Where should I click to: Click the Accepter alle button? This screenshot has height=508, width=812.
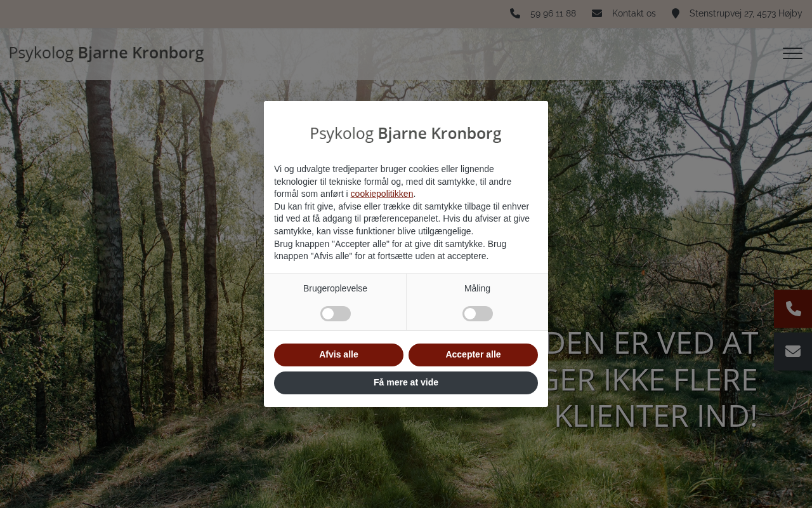click(473, 355)
